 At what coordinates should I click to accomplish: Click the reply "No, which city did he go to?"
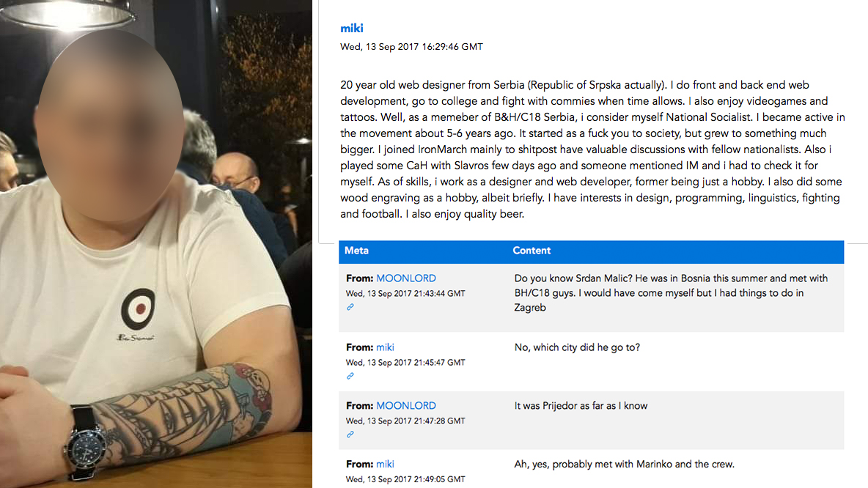(577, 347)
